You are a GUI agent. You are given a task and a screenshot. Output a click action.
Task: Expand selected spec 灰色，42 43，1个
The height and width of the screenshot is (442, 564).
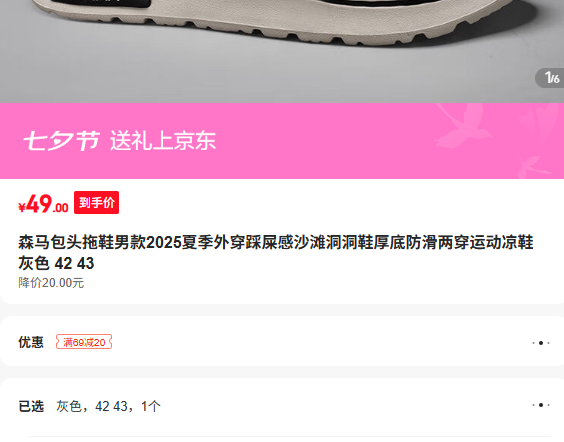108,406
